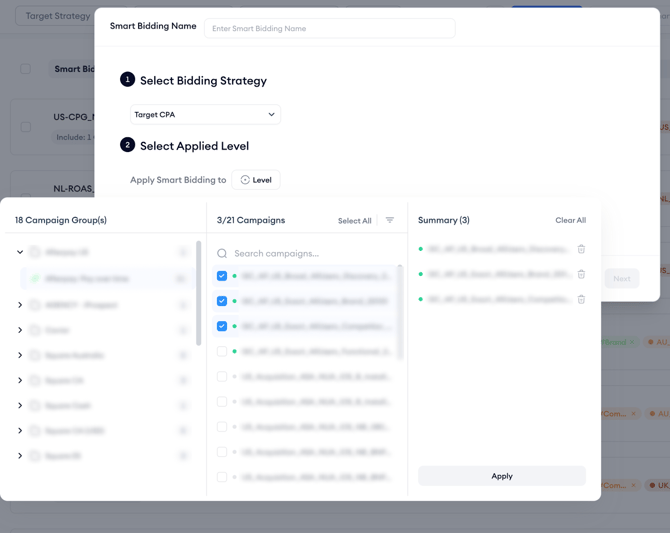Open the Target CPA strategy dropdown
670x533 pixels.
(205, 115)
